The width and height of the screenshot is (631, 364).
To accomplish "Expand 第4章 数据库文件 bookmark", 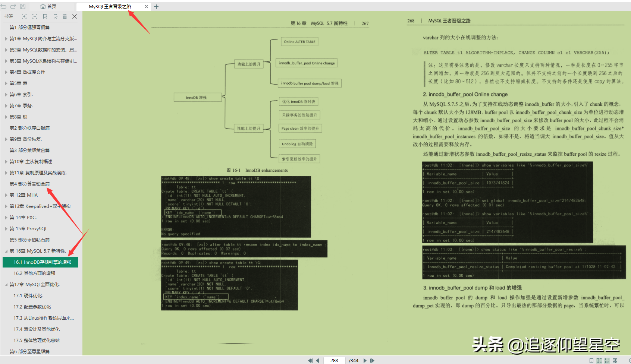I will [x=6, y=72].
